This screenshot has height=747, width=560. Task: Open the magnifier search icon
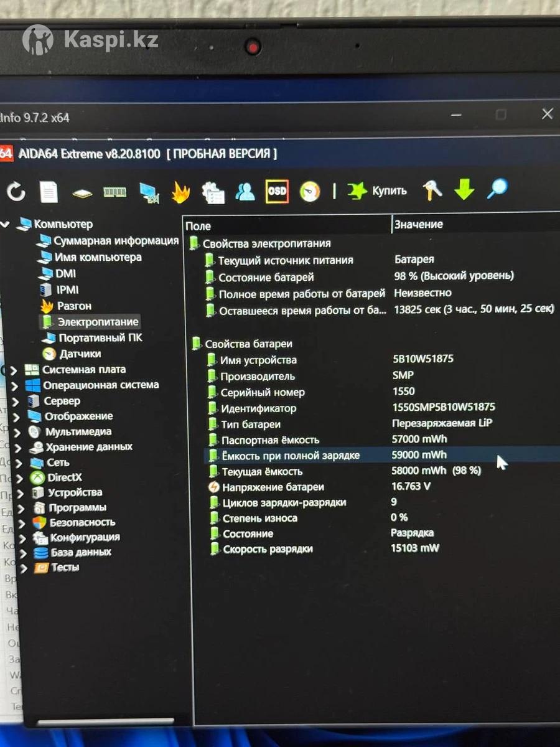[x=497, y=189]
